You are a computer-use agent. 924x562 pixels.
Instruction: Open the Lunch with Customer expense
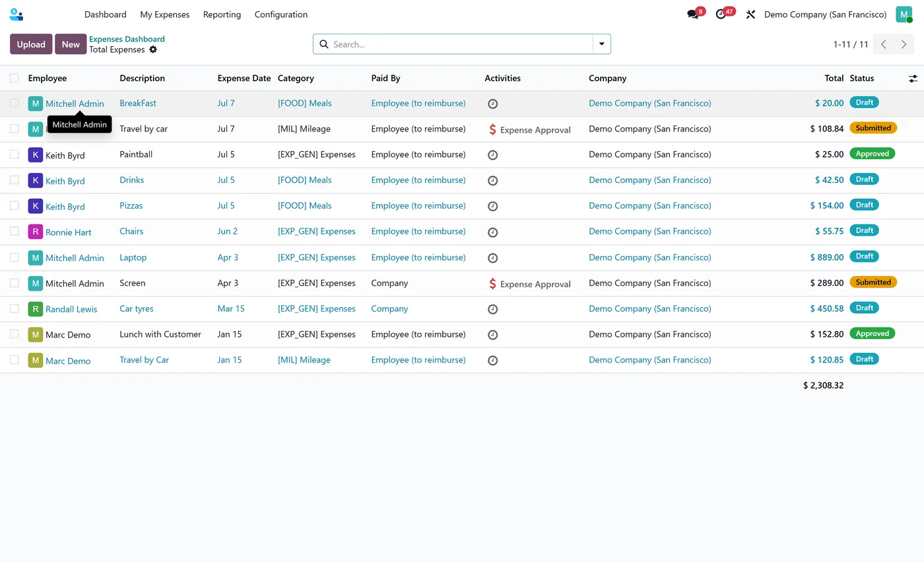coord(160,334)
